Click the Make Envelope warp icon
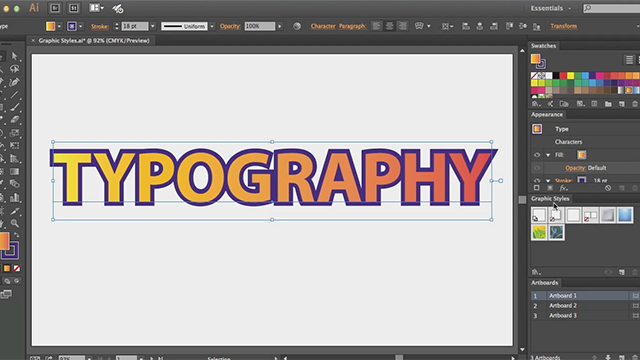 click(419, 26)
